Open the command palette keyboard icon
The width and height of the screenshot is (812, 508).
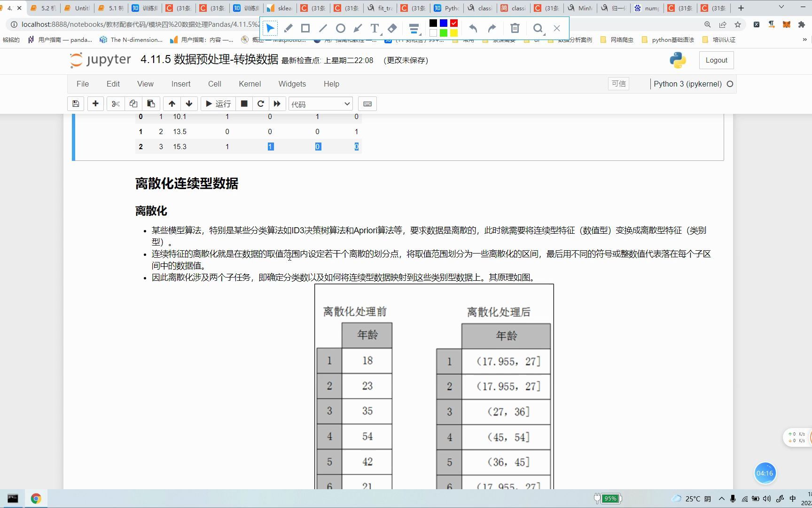point(367,103)
